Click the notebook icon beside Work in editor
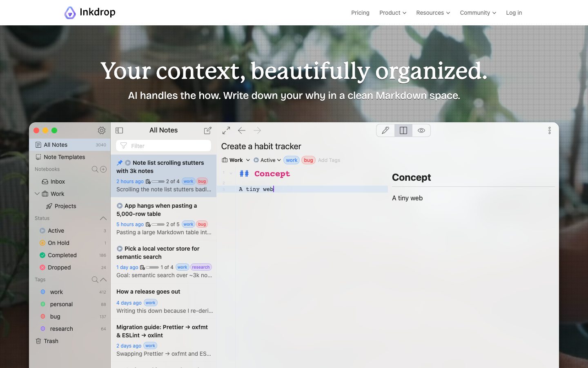588x368 pixels. coord(225,160)
